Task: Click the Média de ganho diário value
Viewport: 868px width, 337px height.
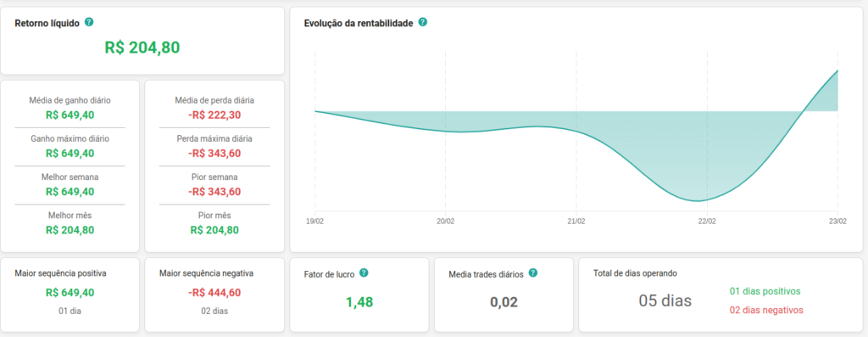Action: pos(70,115)
